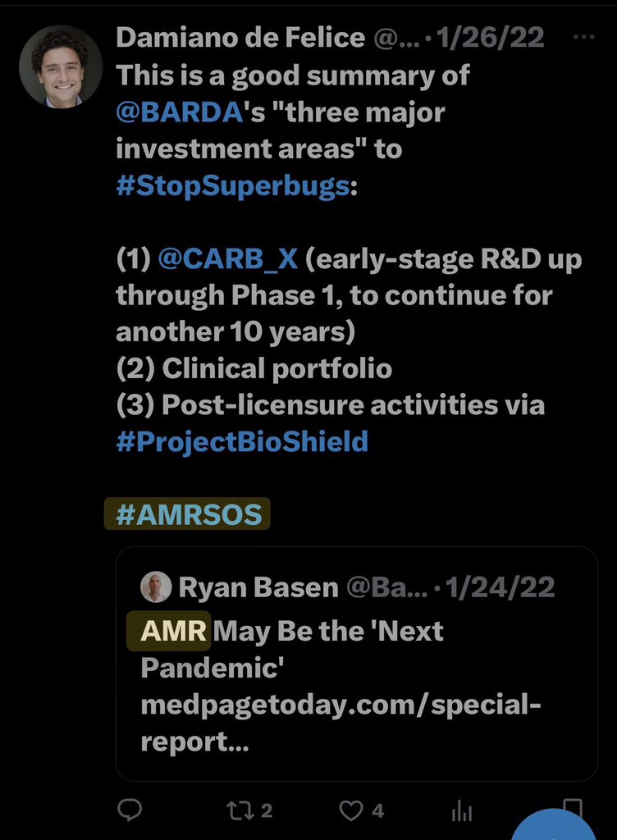View tweet analytics bar chart icon
The width and height of the screenshot is (617, 840).
click(462, 812)
